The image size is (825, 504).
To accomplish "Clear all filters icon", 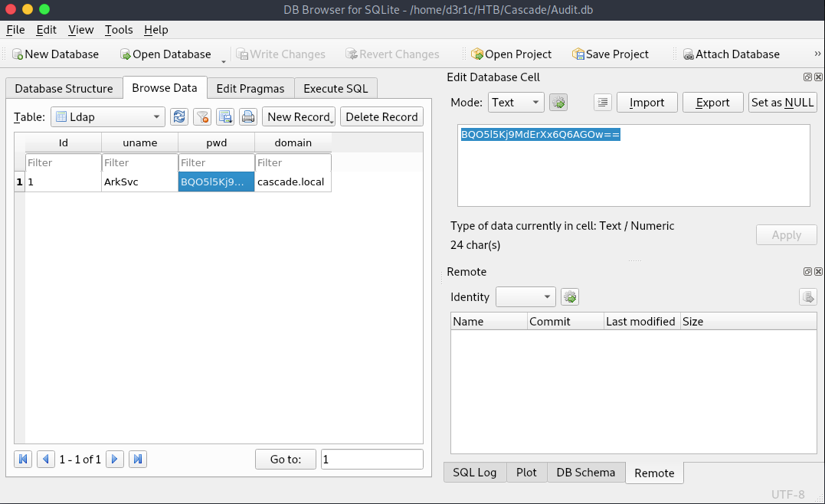I will [202, 116].
